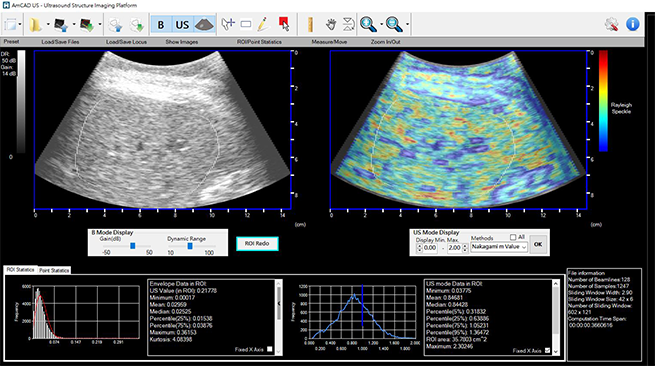Click the Display Min value field 0.00
655x366 pixels.
pos(430,248)
